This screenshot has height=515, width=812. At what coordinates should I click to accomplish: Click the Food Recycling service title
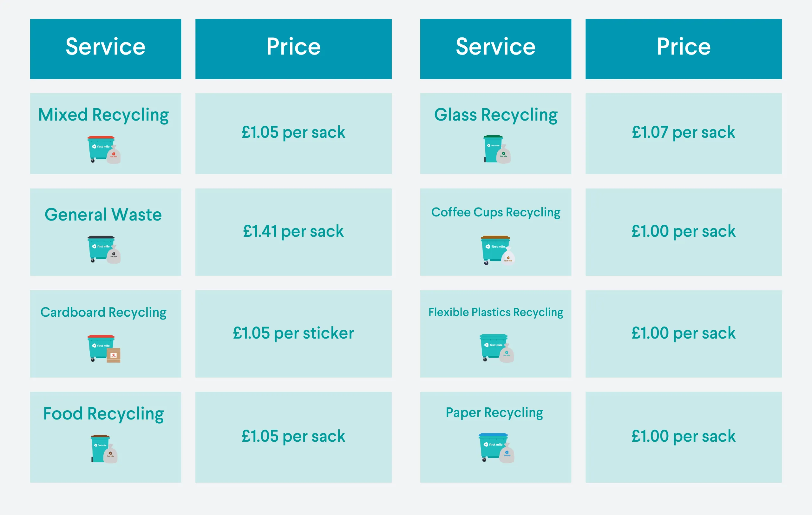click(103, 414)
